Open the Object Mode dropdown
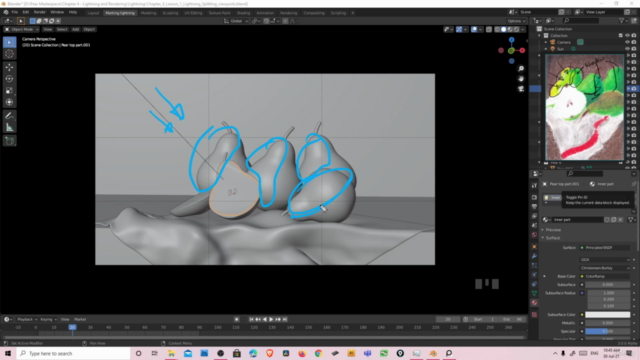This screenshot has height=360, width=640. tap(21, 29)
